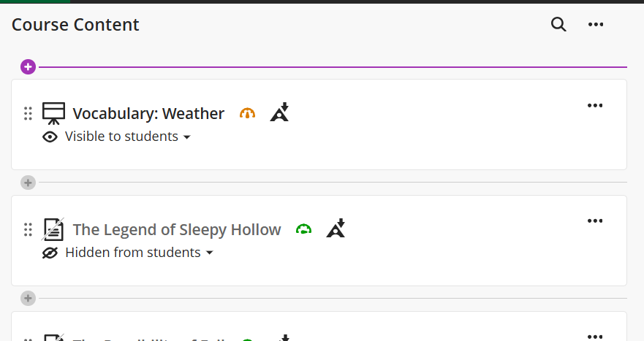644x341 pixels.
Task: Click Sleepy Hollow green accessibility score gauge
Action: [x=303, y=229]
